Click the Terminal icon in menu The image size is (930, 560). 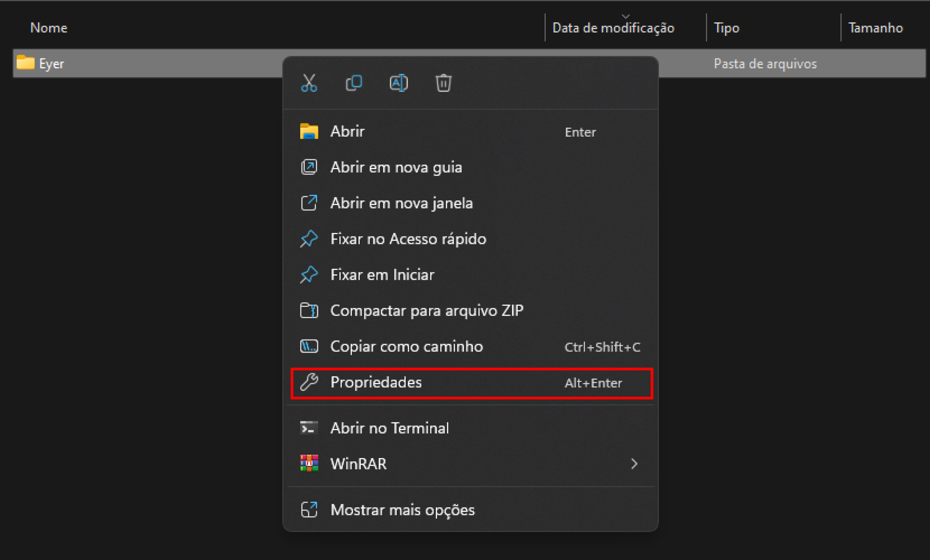pos(309,428)
